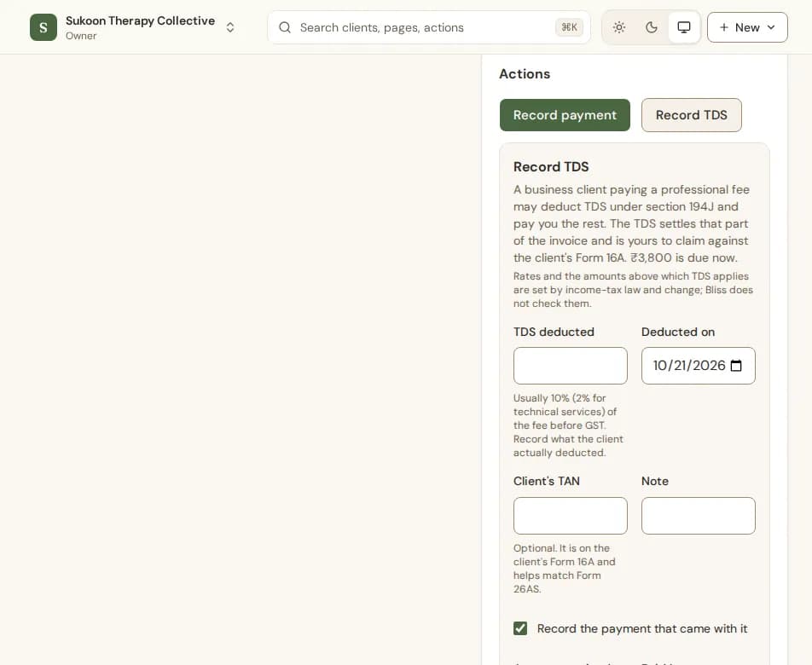The width and height of the screenshot is (812, 665).
Task: Click the Record TDS button
Action: tap(692, 115)
